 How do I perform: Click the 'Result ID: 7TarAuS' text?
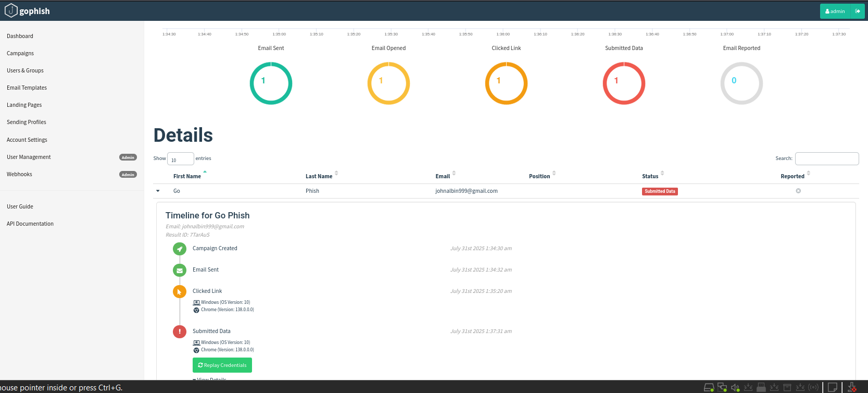click(187, 235)
